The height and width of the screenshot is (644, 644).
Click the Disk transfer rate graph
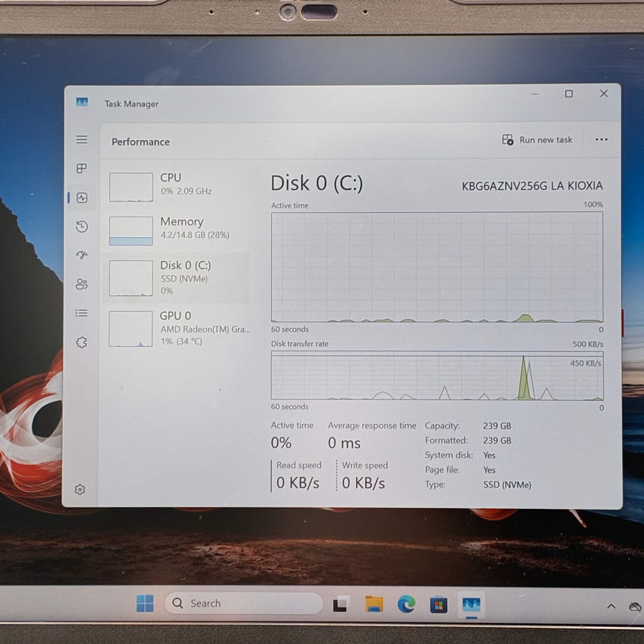click(437, 376)
